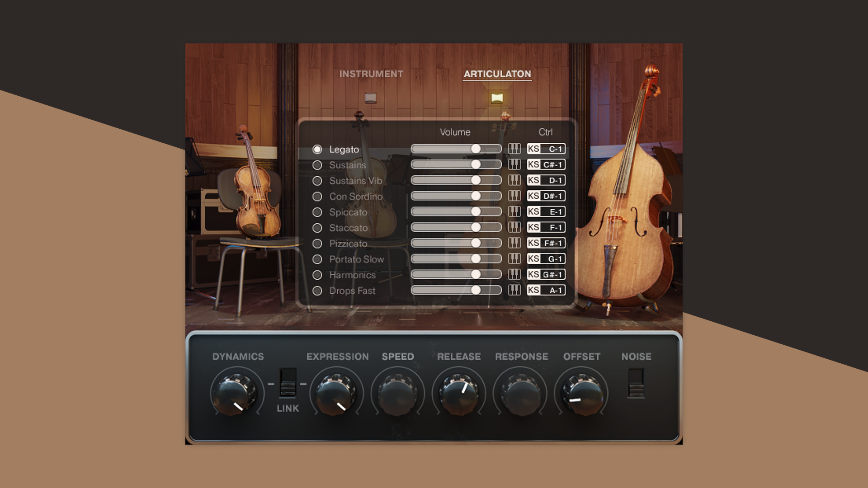The height and width of the screenshot is (488, 868).
Task: Open the ARTICULATION tab
Action: pyautogui.click(x=496, y=74)
